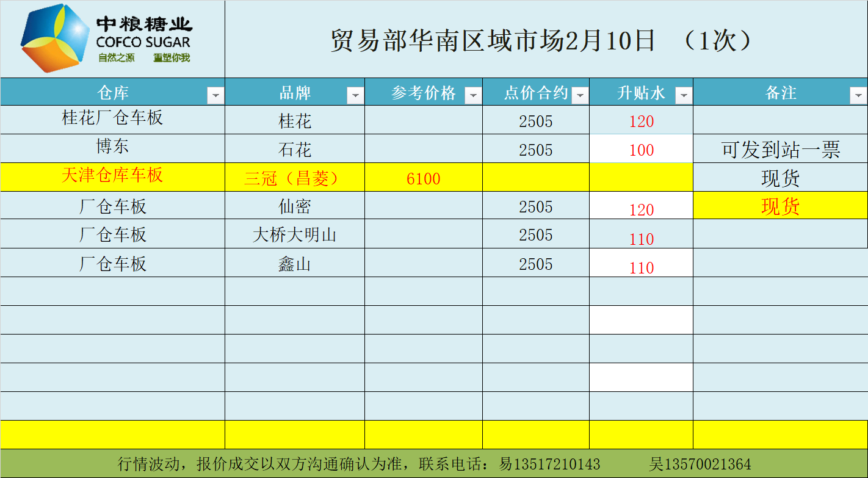This screenshot has width=868, height=478.
Task: Select the 桂花厂仓车板 warehouse cell
Action: click(113, 118)
